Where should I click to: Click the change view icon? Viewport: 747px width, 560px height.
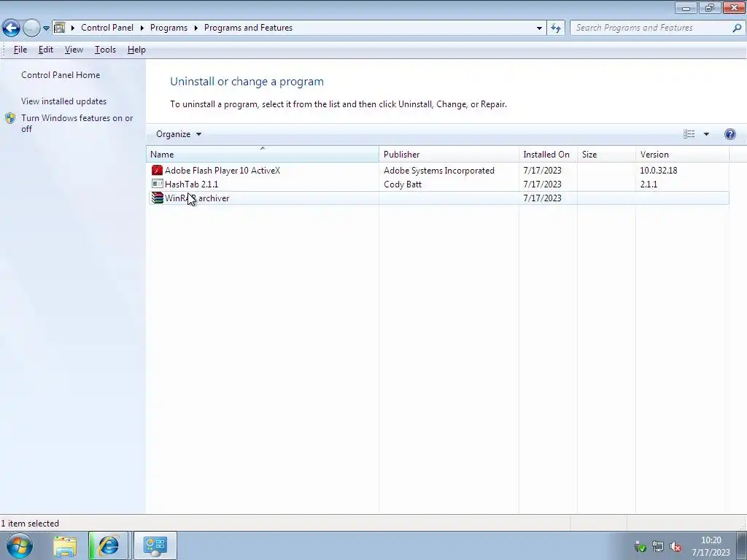[x=689, y=134]
